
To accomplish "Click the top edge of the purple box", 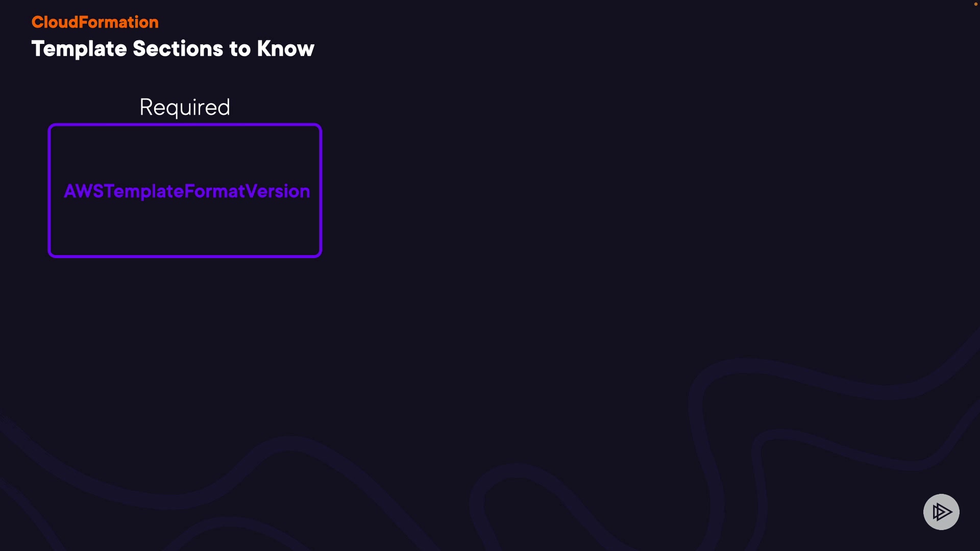I will 185,126.
